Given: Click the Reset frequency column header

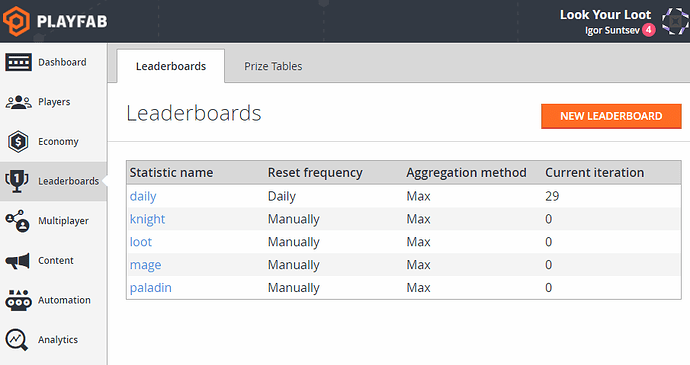Looking at the screenshot, I should pyautogui.click(x=315, y=173).
